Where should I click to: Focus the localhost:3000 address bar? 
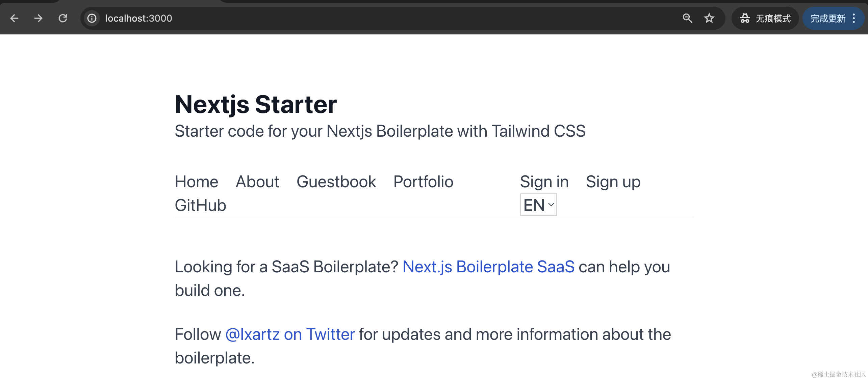pyautogui.click(x=372, y=18)
